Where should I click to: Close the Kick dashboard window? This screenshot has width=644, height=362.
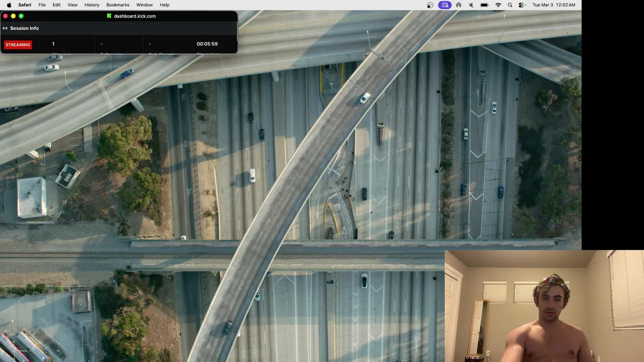pyautogui.click(x=6, y=16)
